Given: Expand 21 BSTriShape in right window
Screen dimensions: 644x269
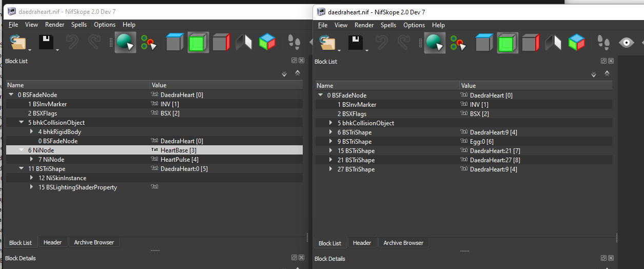Looking at the screenshot, I should [x=331, y=160].
